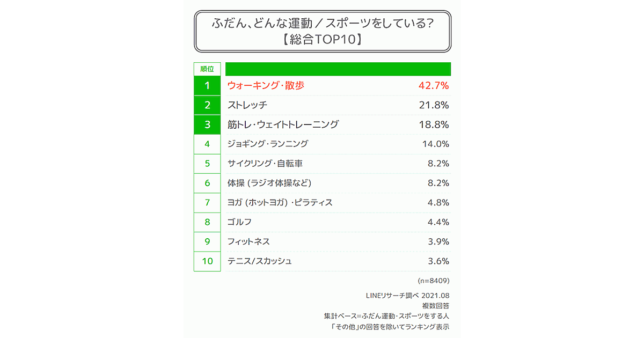644x338 pixels.
Task: Click the LINEリサーチ調べ 2021.08 credit
Action: (x=407, y=296)
